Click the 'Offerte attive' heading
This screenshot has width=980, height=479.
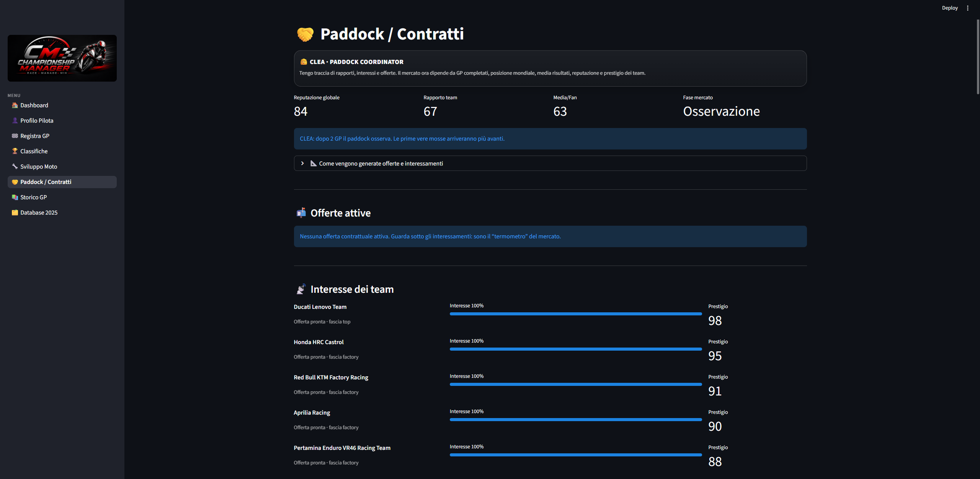[x=340, y=213]
